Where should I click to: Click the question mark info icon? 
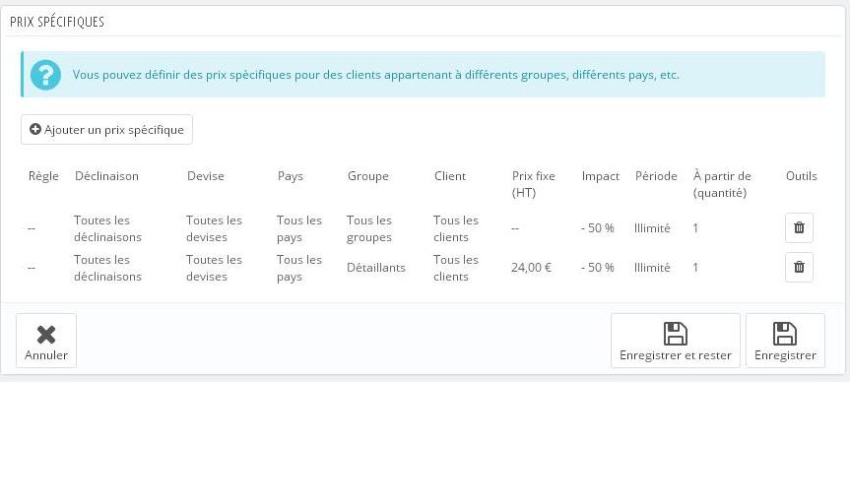[x=45, y=75]
